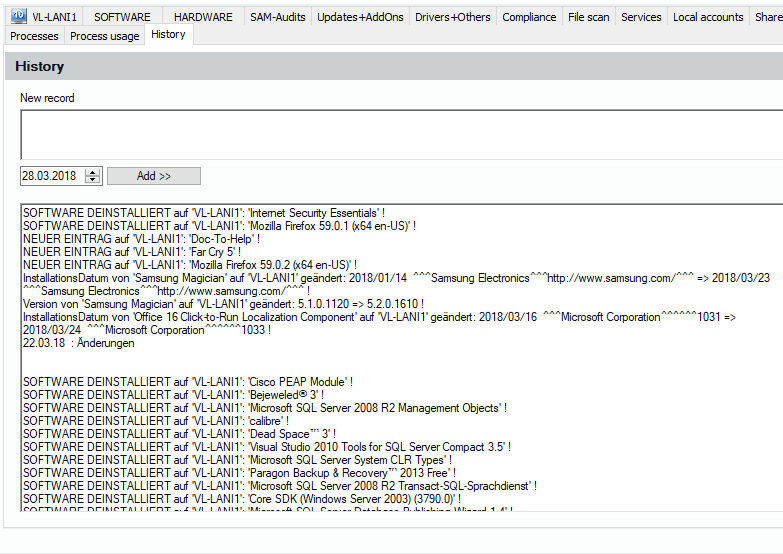Increase the date with the up arrow

point(93,172)
